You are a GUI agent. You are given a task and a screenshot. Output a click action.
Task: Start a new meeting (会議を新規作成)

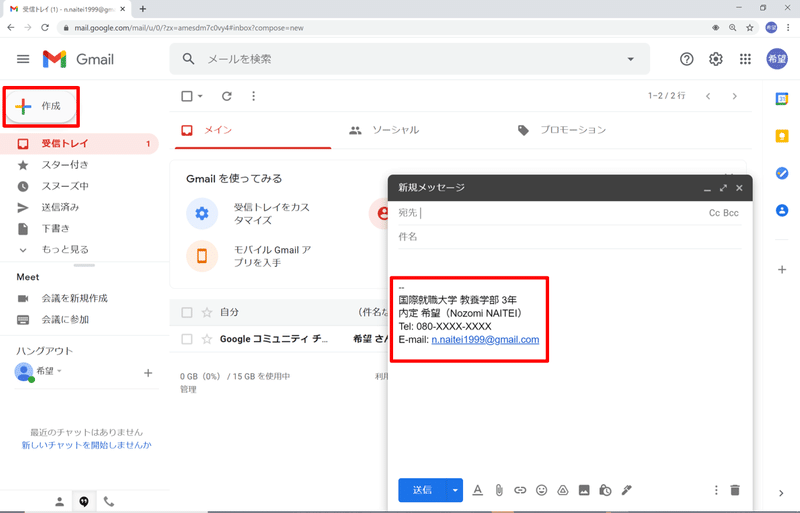(x=74, y=298)
